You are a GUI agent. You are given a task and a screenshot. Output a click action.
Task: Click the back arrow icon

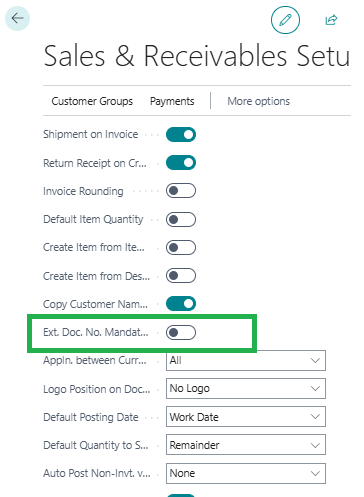tap(17, 18)
